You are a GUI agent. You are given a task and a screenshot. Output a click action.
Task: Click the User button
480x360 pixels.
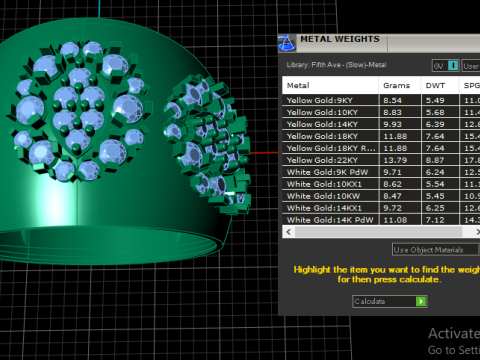tap(471, 66)
